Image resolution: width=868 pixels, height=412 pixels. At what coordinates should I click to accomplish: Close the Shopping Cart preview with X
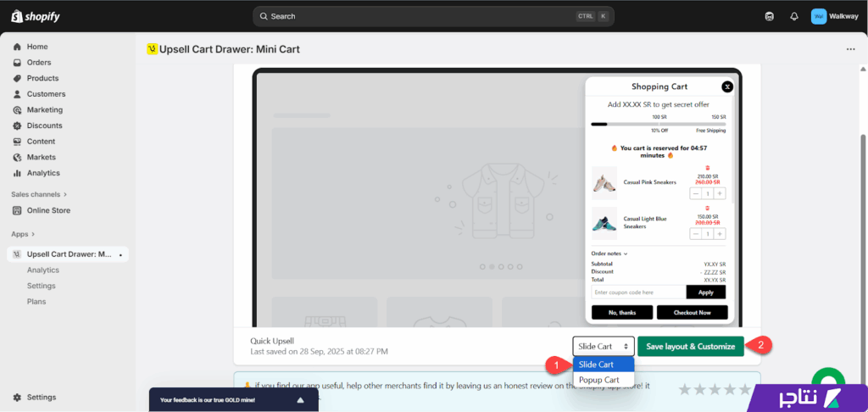(726, 86)
